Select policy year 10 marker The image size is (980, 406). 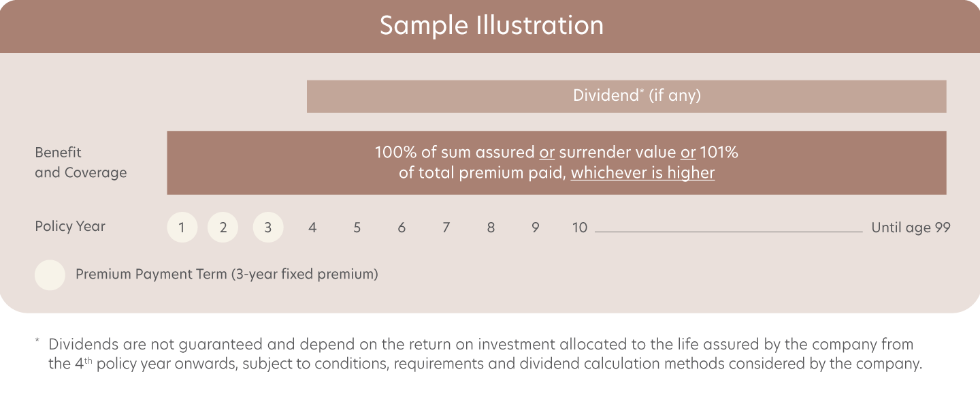579,228
